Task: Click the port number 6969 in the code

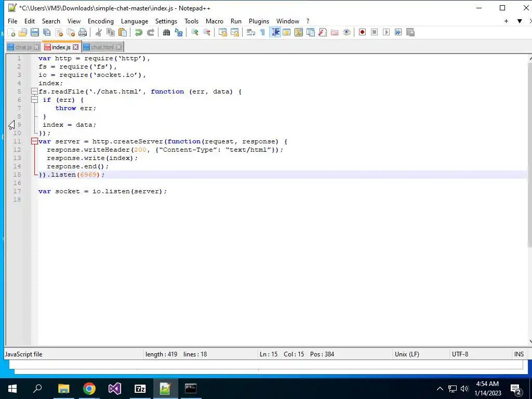Action: [x=88, y=175]
